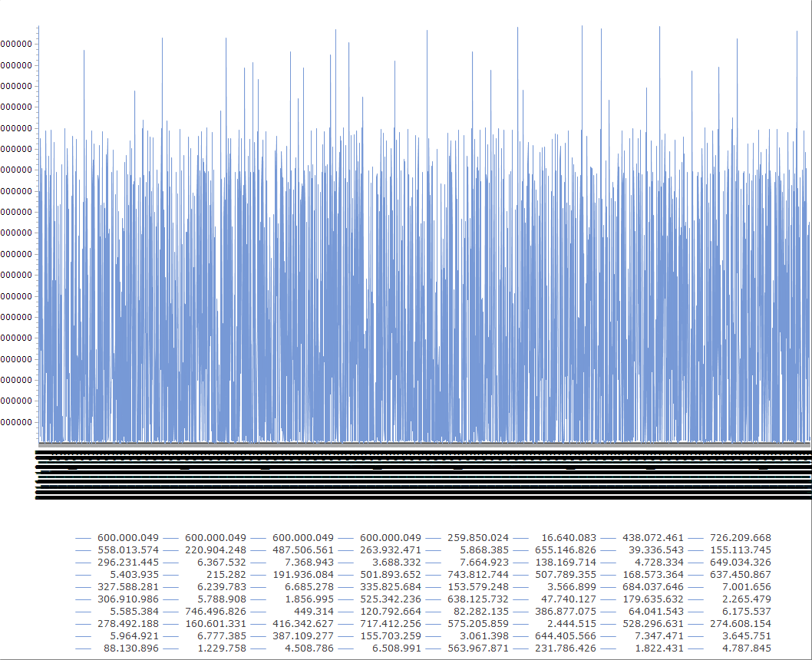This screenshot has width=812, height=660.
Task: Select legend entry 575.205.859
Action: click(x=478, y=624)
